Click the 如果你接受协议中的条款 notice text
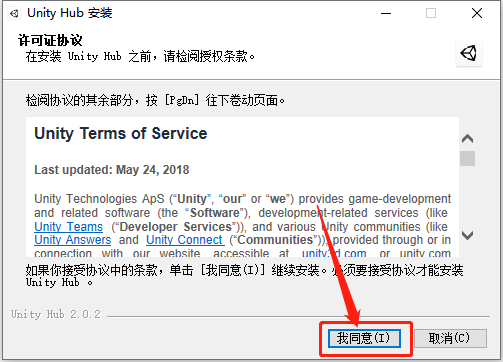 tap(244, 276)
